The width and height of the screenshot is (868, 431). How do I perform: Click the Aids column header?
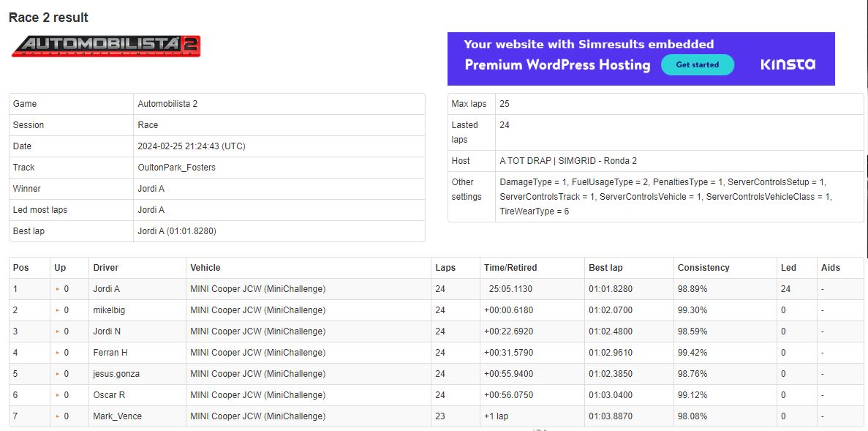[x=831, y=268]
